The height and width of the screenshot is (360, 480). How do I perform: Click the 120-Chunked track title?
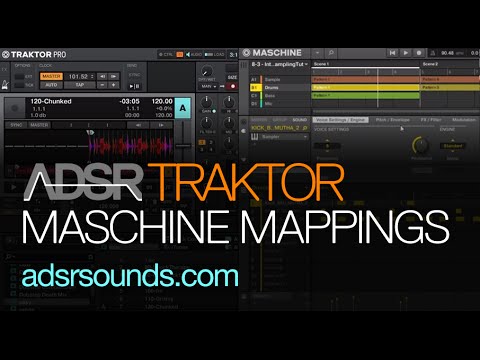(51, 101)
